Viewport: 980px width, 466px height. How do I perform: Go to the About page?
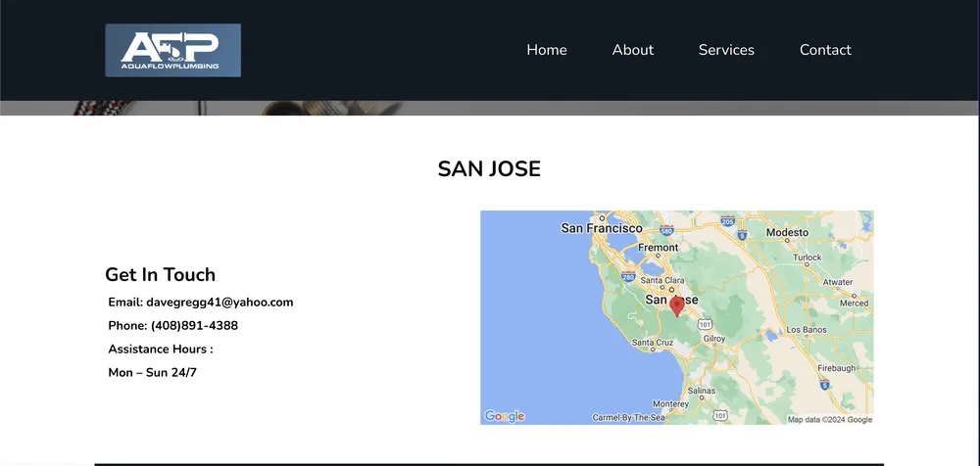pyautogui.click(x=632, y=50)
